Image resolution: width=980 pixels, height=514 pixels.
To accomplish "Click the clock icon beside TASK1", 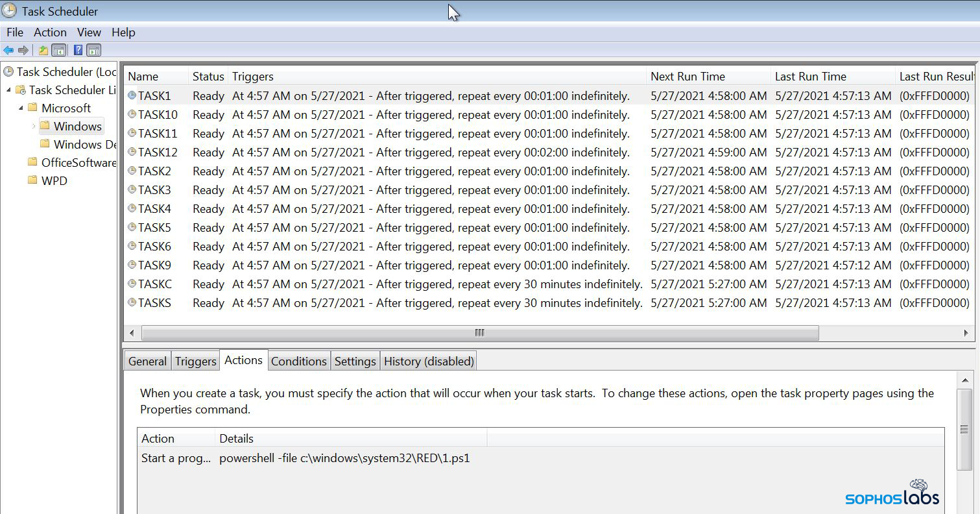I will 132,95.
